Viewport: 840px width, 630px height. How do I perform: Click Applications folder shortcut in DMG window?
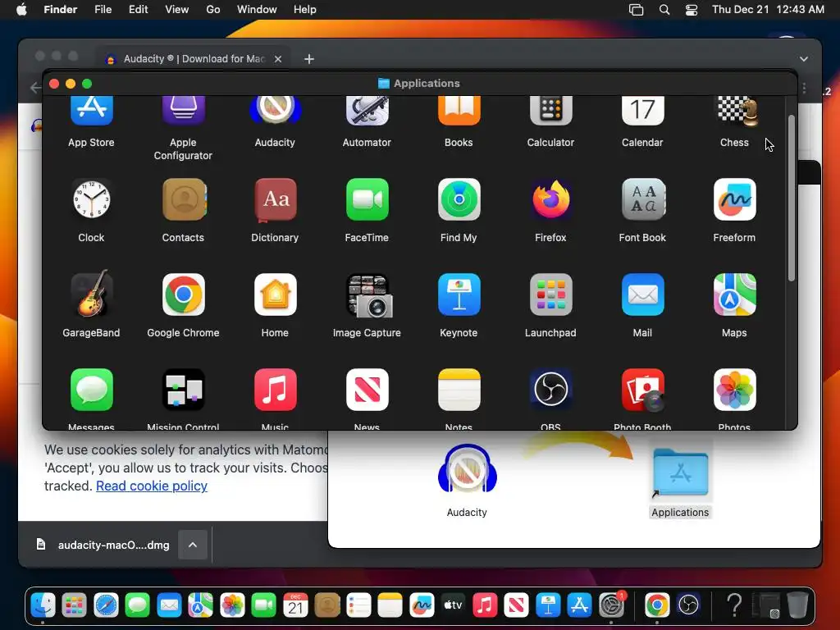coord(680,473)
